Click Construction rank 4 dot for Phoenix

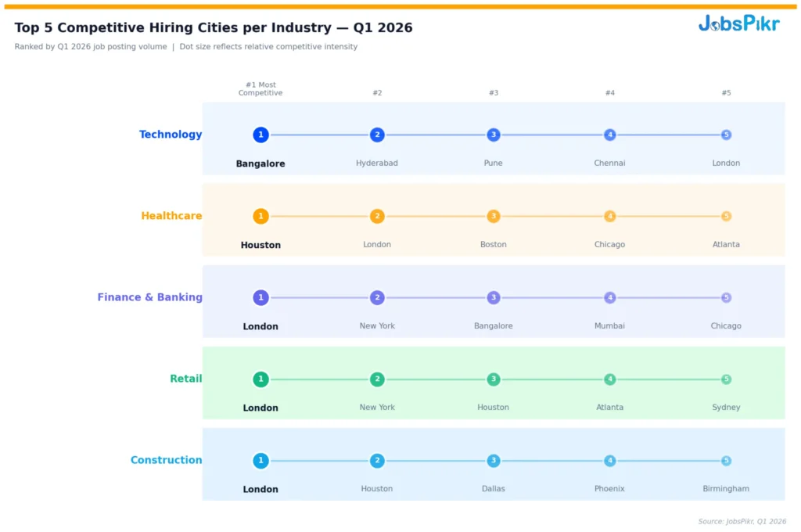click(609, 460)
